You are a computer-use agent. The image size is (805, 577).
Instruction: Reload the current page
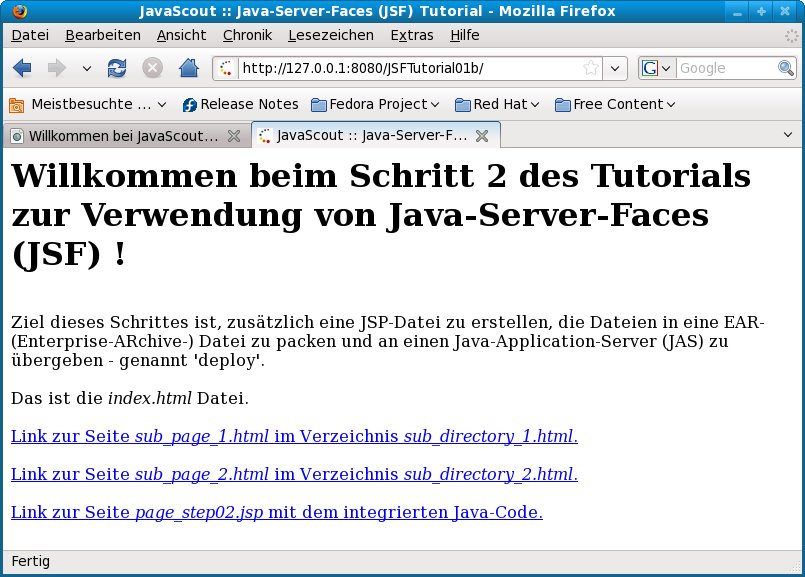pos(117,68)
